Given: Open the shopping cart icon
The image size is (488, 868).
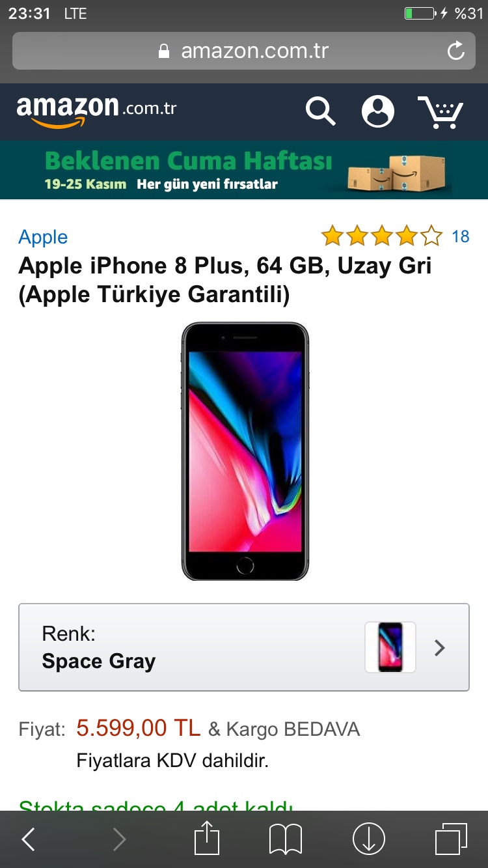Looking at the screenshot, I should [441, 112].
